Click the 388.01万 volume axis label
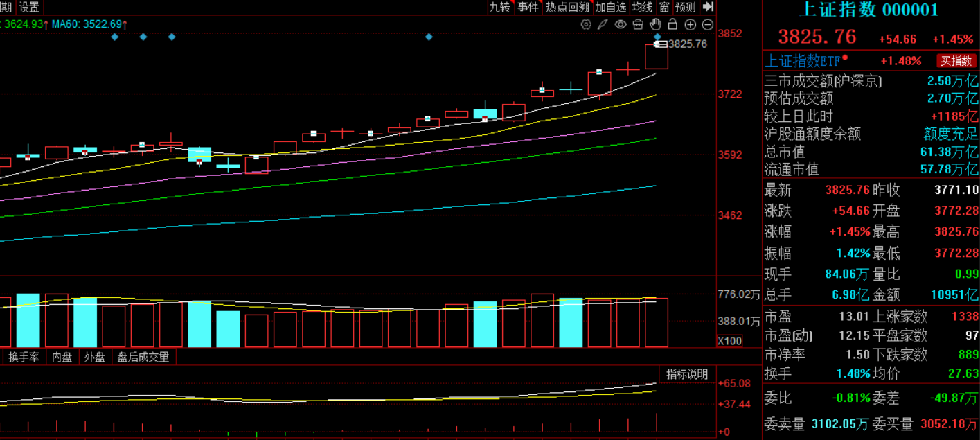The width and height of the screenshot is (980, 440). (739, 321)
